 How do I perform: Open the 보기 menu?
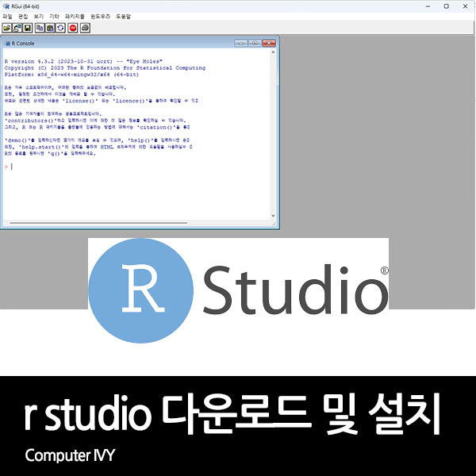39,17
